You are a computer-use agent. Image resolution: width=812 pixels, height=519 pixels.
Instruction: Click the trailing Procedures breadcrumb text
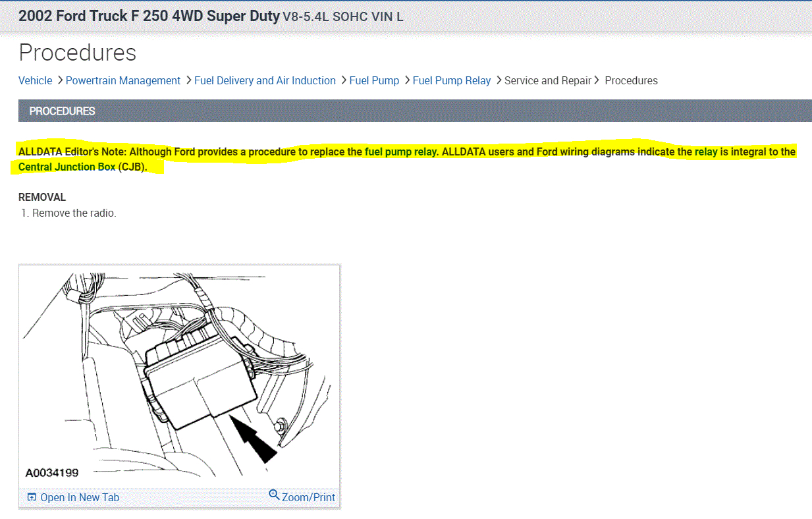click(x=631, y=80)
